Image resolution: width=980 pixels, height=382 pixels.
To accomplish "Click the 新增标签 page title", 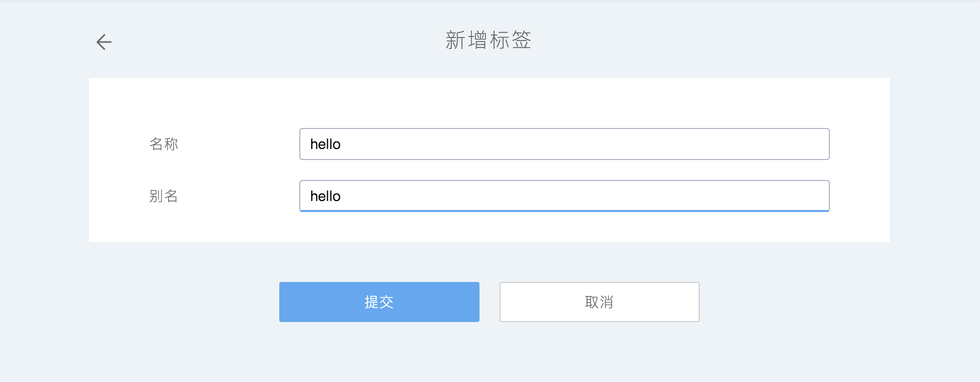I will click(x=488, y=40).
